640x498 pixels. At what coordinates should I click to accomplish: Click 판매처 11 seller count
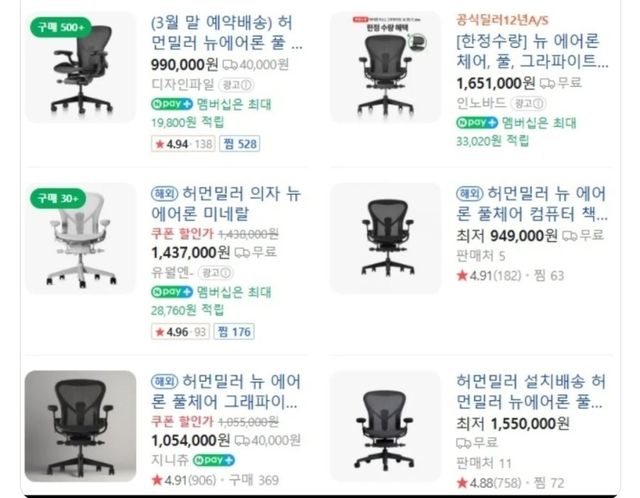click(x=484, y=464)
